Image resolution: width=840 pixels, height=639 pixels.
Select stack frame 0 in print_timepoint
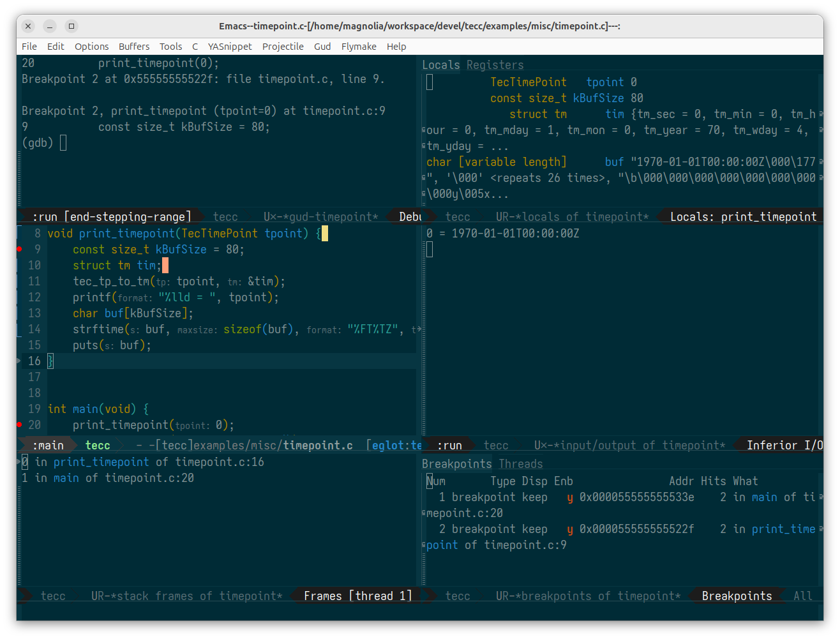[x=143, y=462]
